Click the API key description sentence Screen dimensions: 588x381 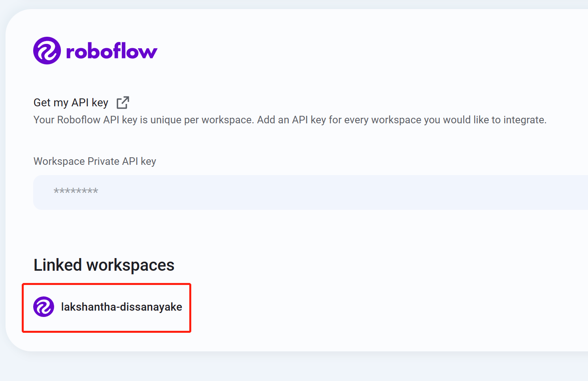290,120
